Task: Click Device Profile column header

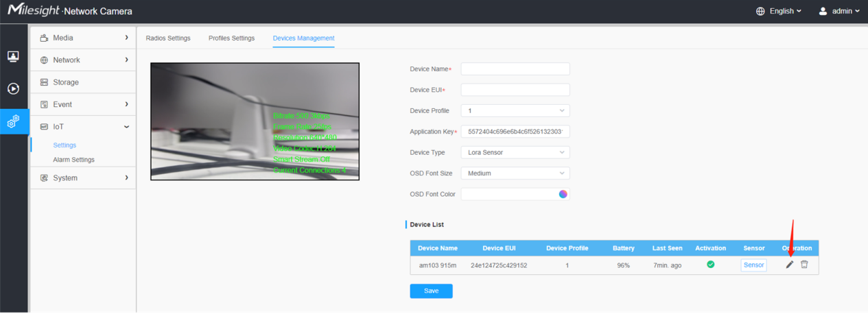Action: click(x=567, y=248)
